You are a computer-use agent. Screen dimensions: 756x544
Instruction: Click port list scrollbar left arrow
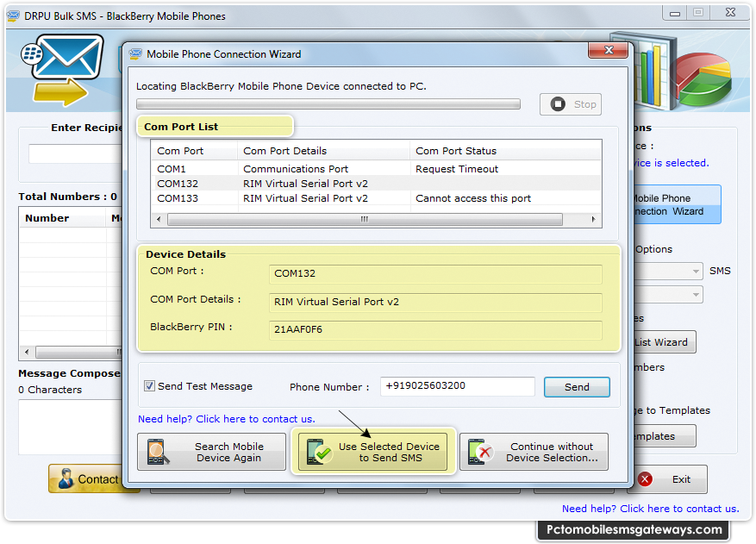pyautogui.click(x=159, y=220)
